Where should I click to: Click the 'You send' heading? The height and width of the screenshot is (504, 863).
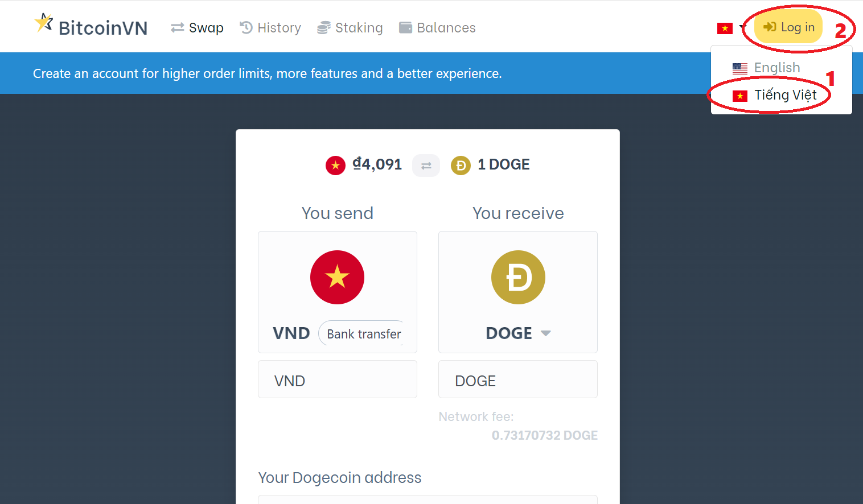(338, 213)
